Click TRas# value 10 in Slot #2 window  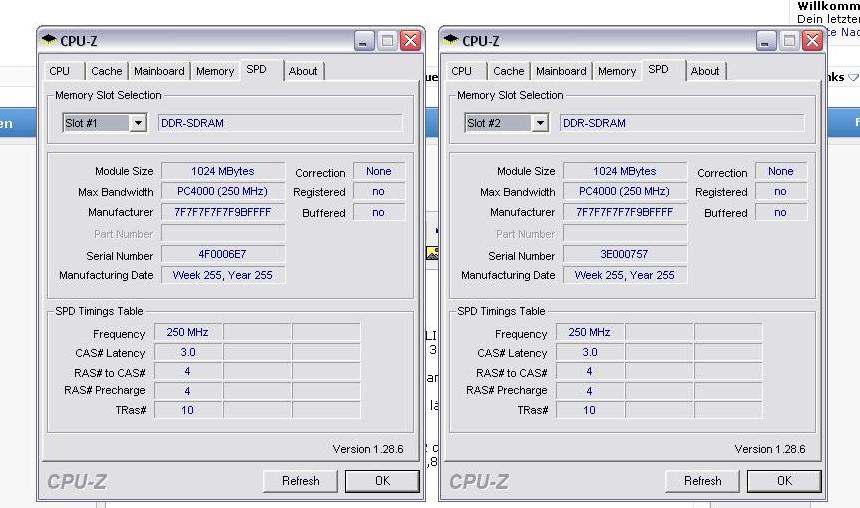tap(590, 410)
